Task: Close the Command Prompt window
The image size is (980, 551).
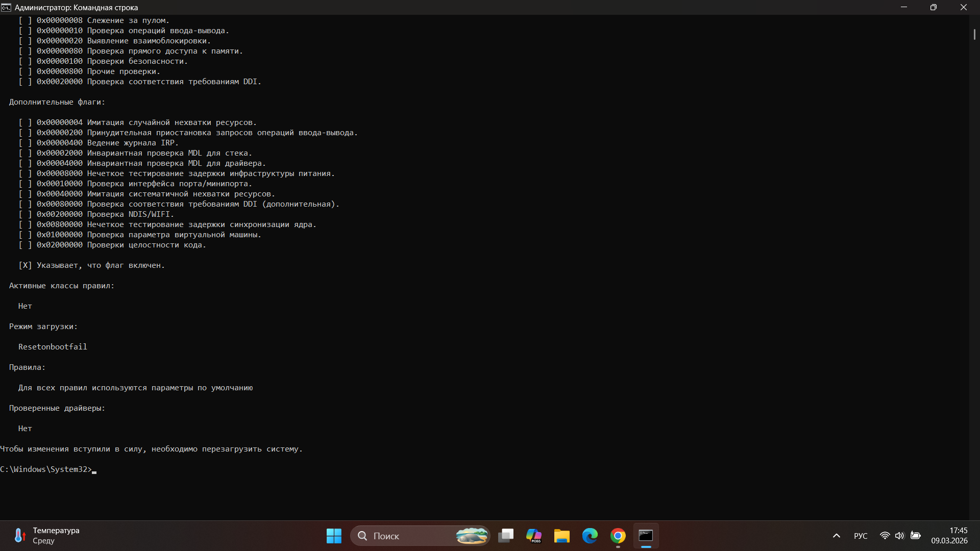Action: [964, 7]
